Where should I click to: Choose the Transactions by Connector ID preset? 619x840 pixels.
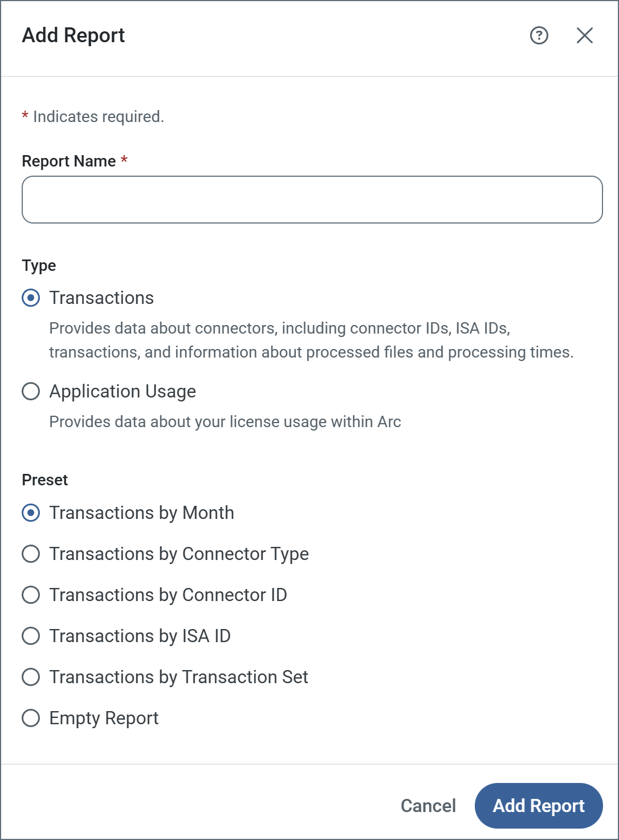(x=31, y=595)
